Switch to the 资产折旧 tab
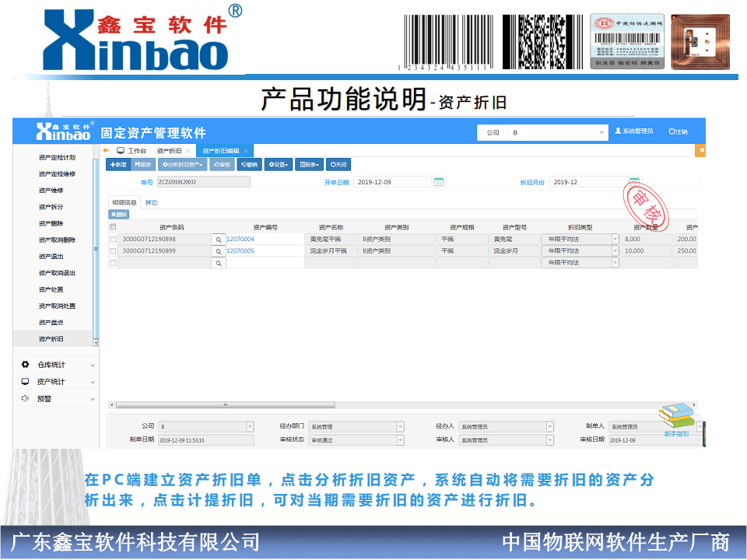Image resolution: width=747 pixels, height=560 pixels. click(169, 150)
